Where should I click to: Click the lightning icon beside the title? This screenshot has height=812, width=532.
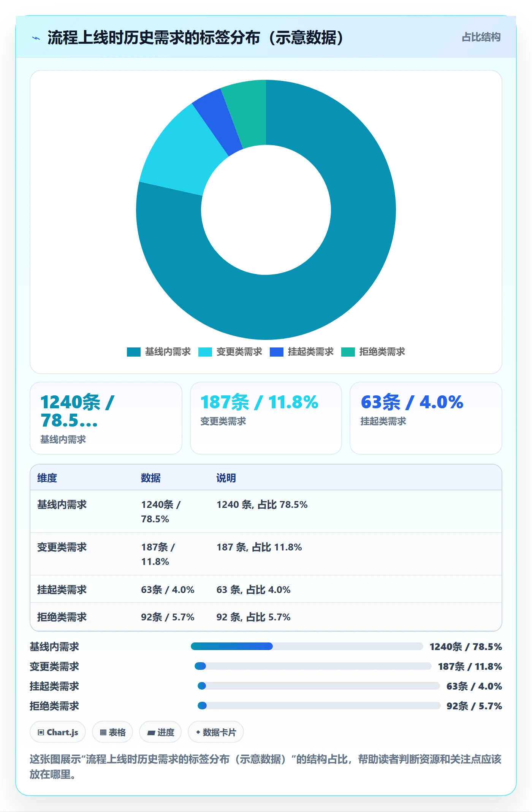[36, 38]
